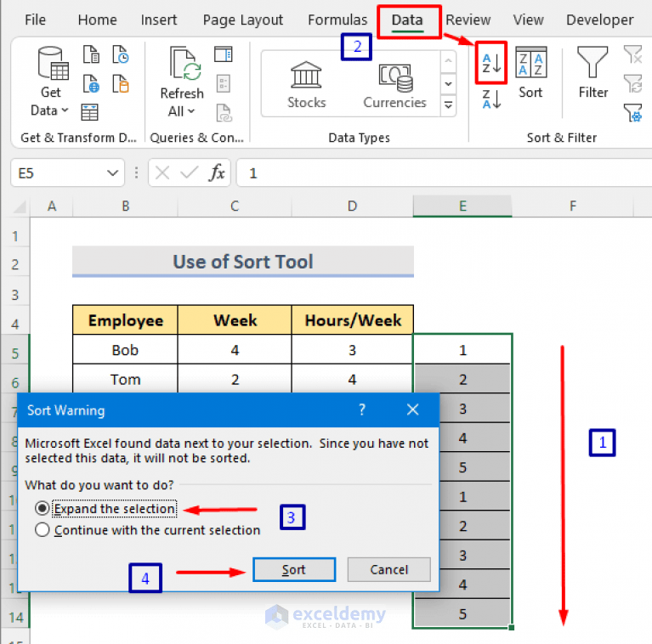Select row 14 header
The height and width of the screenshot is (644, 652).
point(15,618)
